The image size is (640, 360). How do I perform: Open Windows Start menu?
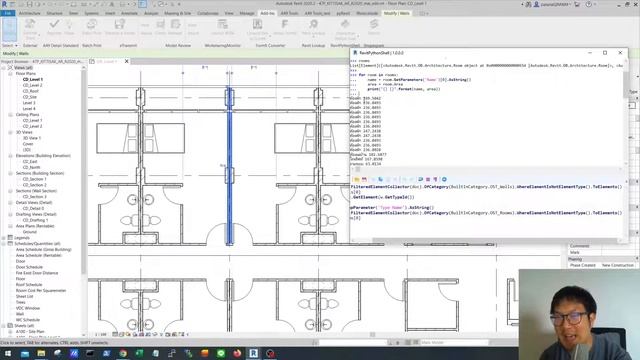9,353
